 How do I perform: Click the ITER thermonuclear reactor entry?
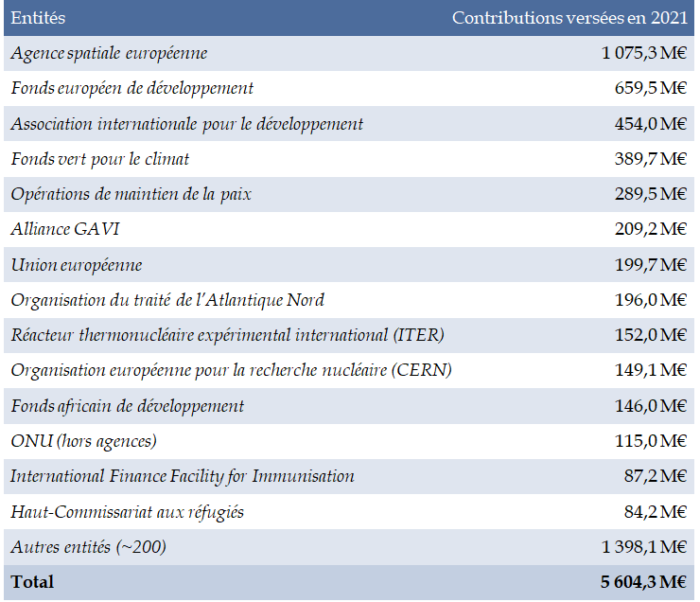tap(227, 335)
